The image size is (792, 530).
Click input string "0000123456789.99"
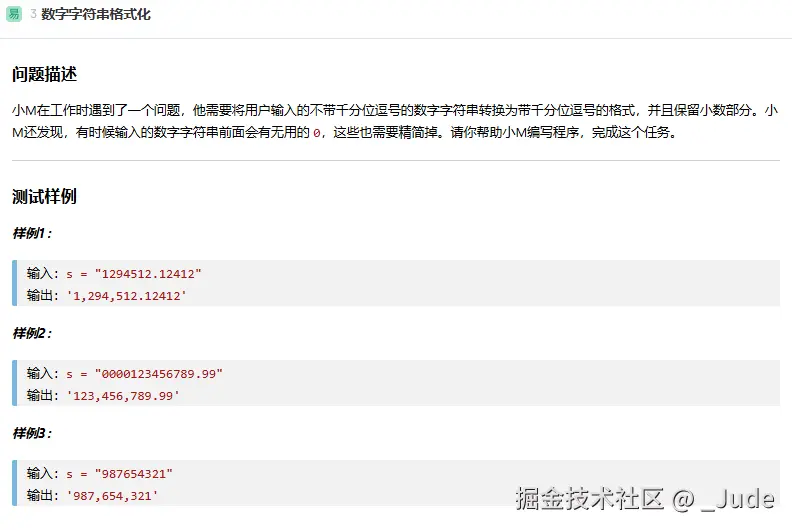pos(158,373)
